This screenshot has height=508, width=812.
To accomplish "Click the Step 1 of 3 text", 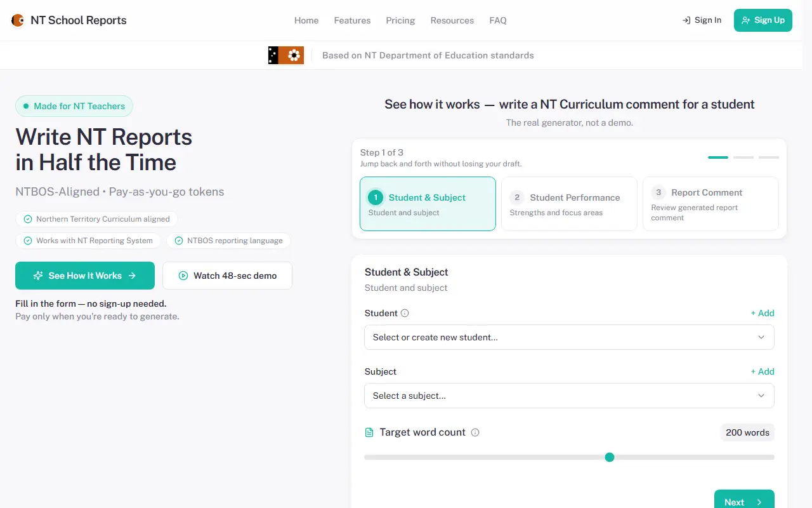I will click(x=382, y=152).
